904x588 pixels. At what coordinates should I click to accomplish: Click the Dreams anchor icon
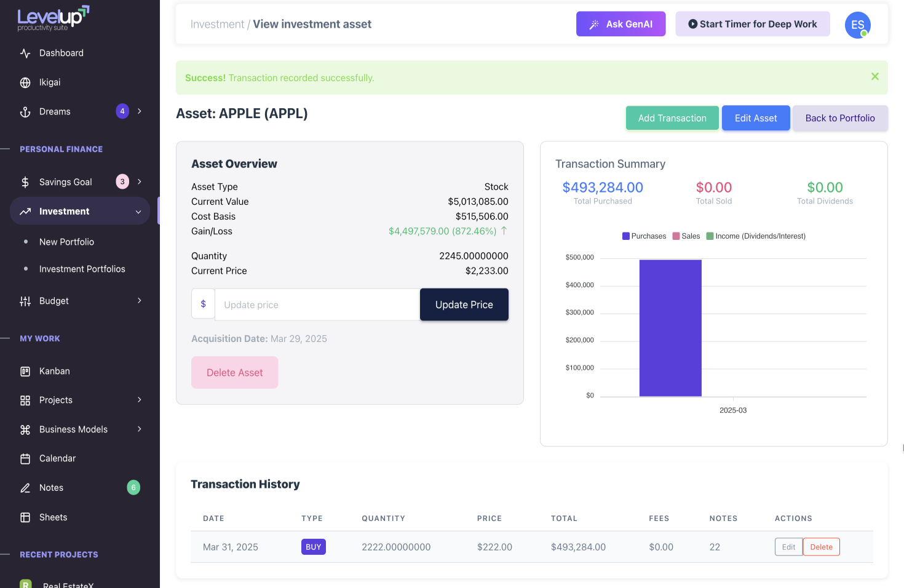[25, 112]
